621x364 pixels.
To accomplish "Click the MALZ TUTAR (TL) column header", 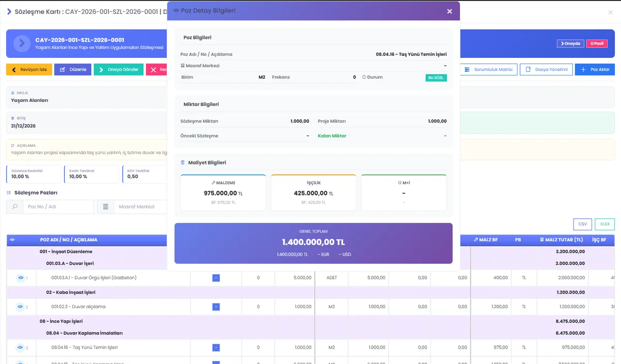I will pyautogui.click(x=561, y=240).
